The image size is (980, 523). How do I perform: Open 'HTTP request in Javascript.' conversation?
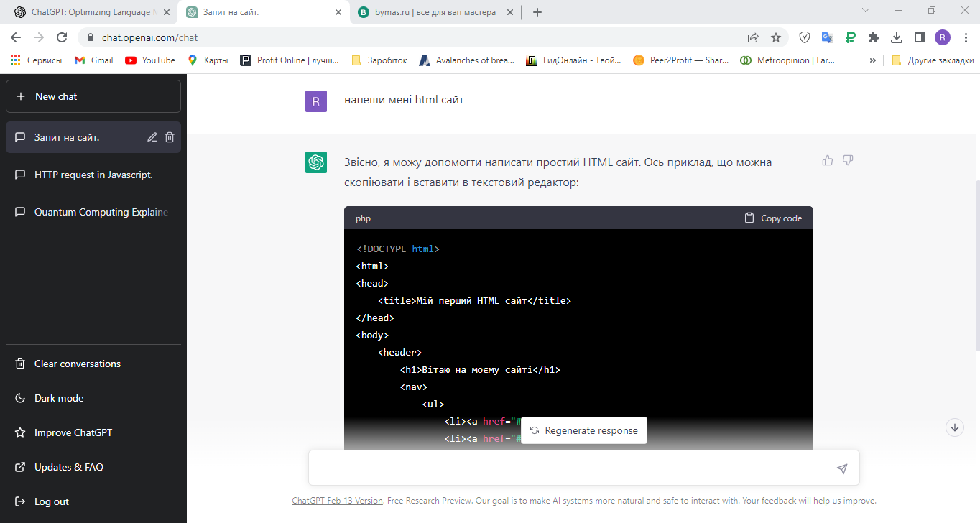(x=93, y=175)
